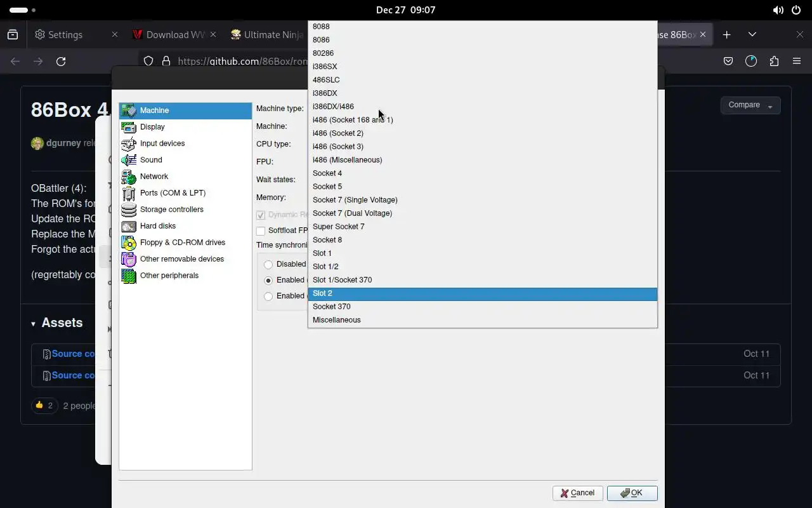This screenshot has width=812, height=508.
Task: Click the OK button
Action: pyautogui.click(x=632, y=493)
